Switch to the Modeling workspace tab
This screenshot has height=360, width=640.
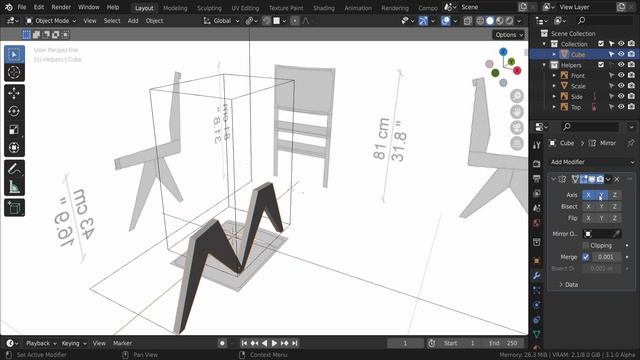[175, 8]
